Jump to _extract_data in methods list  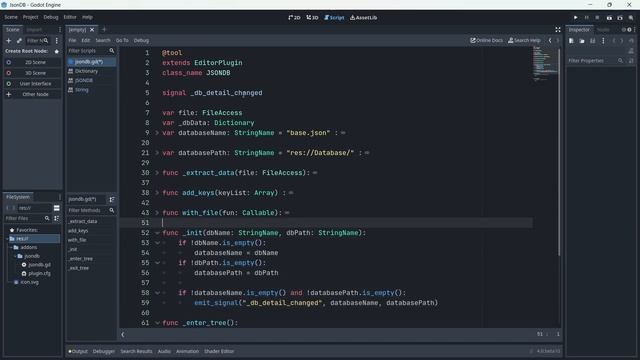[x=83, y=221]
